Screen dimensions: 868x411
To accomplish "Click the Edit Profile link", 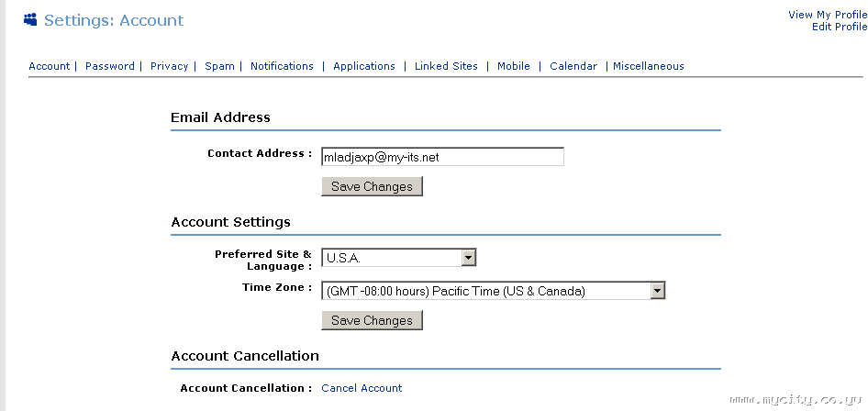I will 840,27.
